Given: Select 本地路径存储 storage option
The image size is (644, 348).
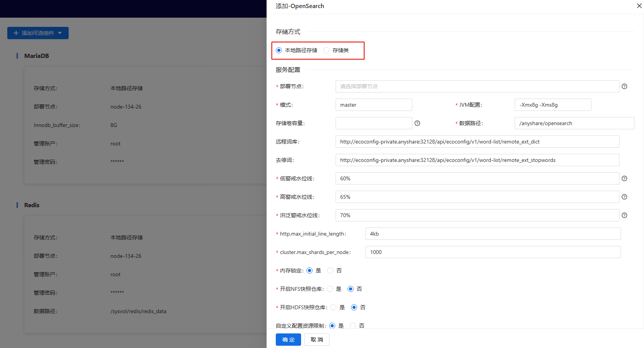Looking at the screenshot, I should 279,50.
